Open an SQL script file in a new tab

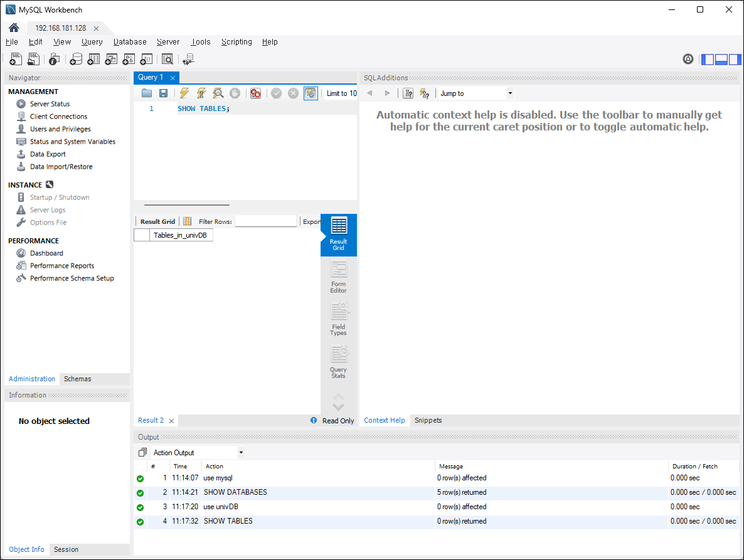[x=34, y=59]
